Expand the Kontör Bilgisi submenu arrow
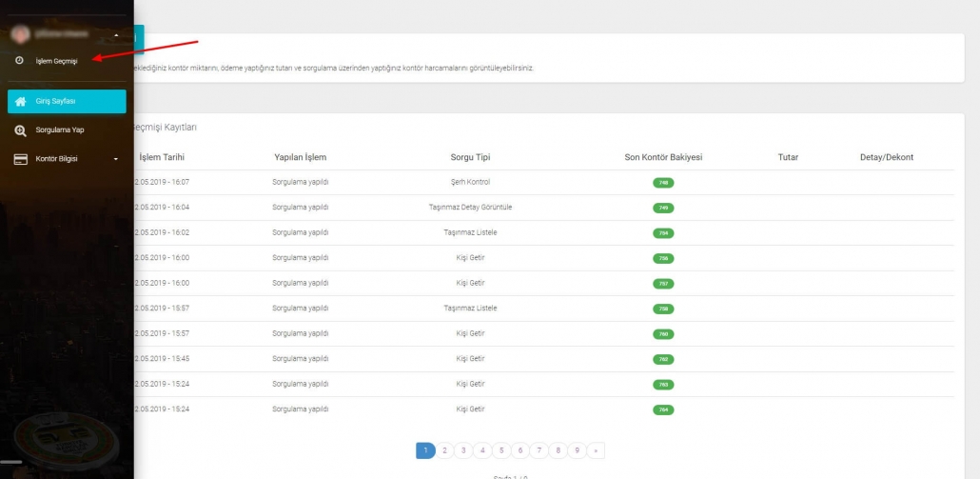The width and height of the screenshot is (980, 479). coord(116,159)
